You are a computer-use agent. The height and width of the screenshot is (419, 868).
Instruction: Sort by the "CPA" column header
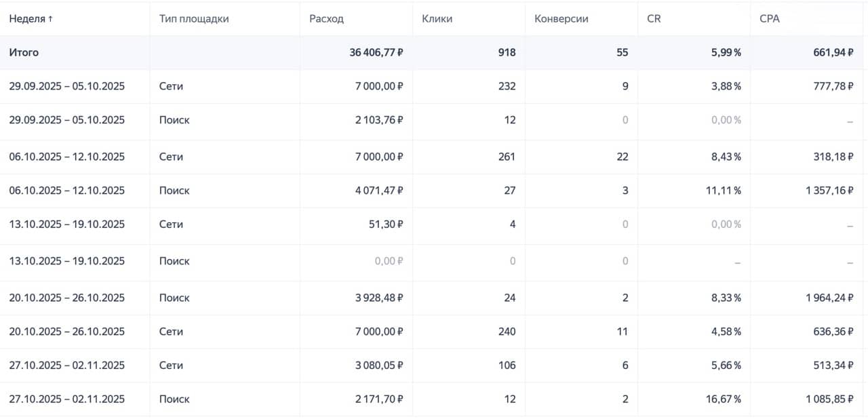tap(770, 19)
